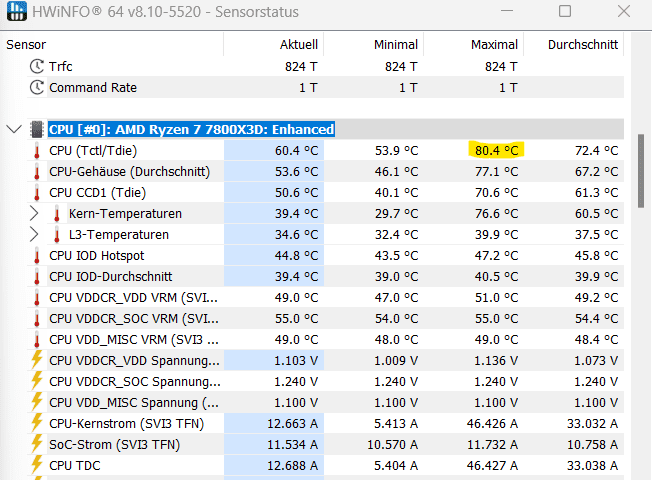Click the current Trfc value 824 T
The image size is (652, 480).
point(301,67)
